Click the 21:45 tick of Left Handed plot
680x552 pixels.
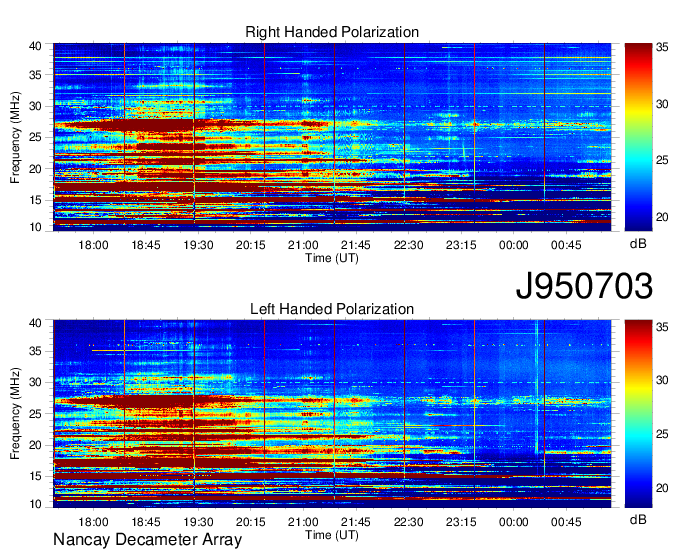pyautogui.click(x=356, y=522)
